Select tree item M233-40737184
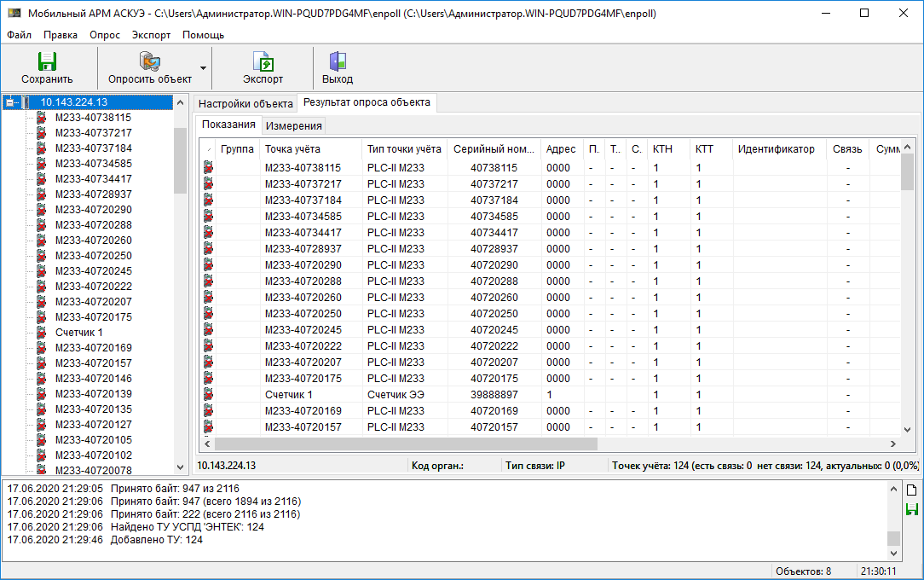The width and height of the screenshot is (924, 580). coord(94,148)
